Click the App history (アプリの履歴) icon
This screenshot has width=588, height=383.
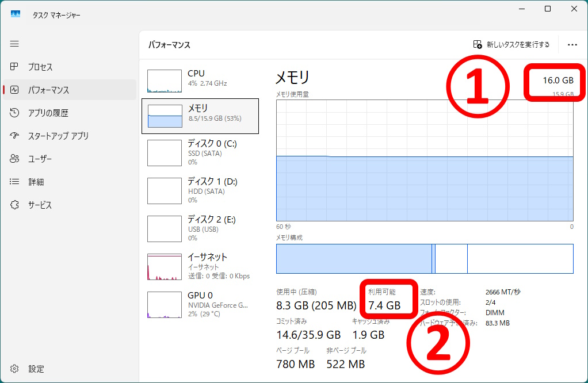[x=14, y=113]
